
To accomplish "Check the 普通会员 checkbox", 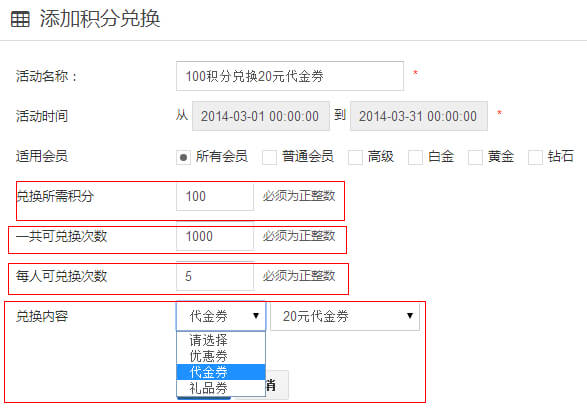I will tap(270, 157).
